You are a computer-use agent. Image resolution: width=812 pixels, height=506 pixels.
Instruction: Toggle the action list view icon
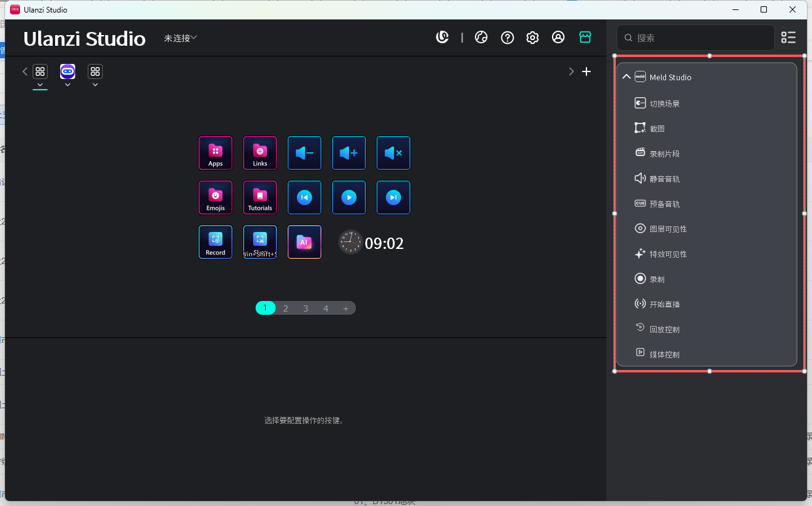788,38
